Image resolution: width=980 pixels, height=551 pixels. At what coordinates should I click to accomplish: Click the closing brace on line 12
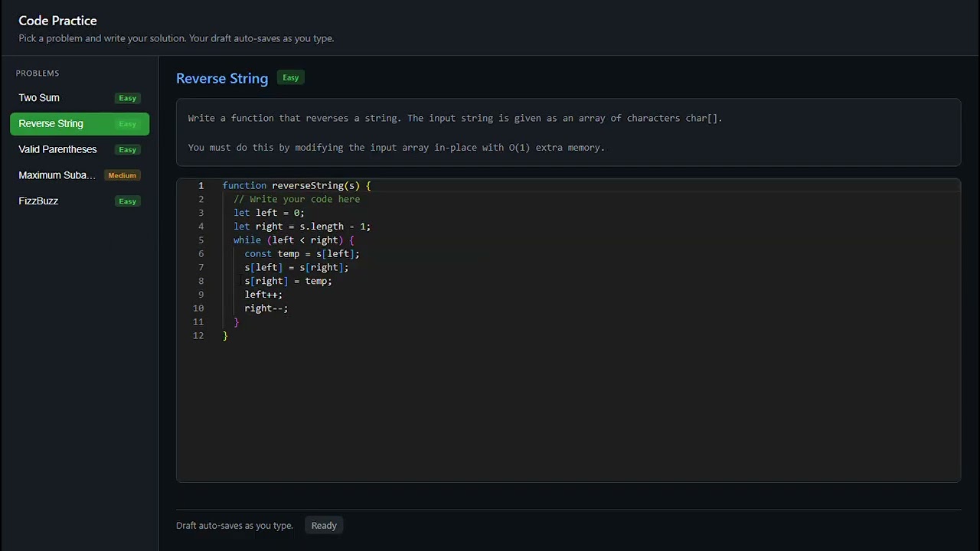point(225,336)
